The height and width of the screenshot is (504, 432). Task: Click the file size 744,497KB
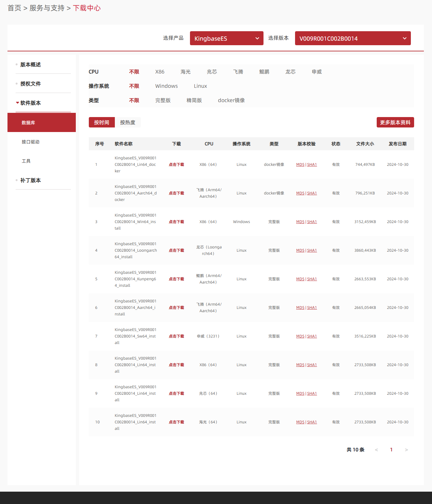[365, 165]
